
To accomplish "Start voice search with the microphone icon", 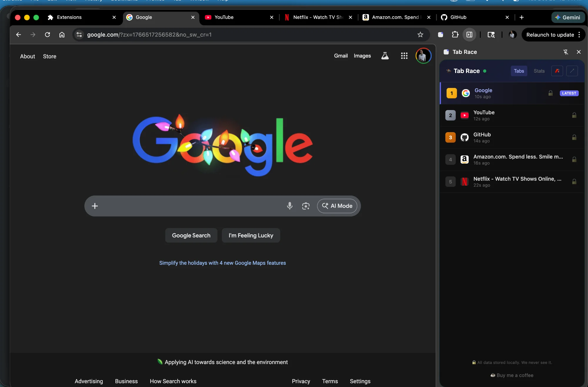I will [290, 206].
